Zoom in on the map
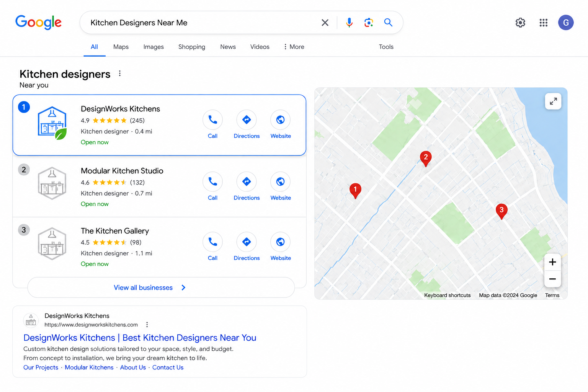 click(552, 262)
